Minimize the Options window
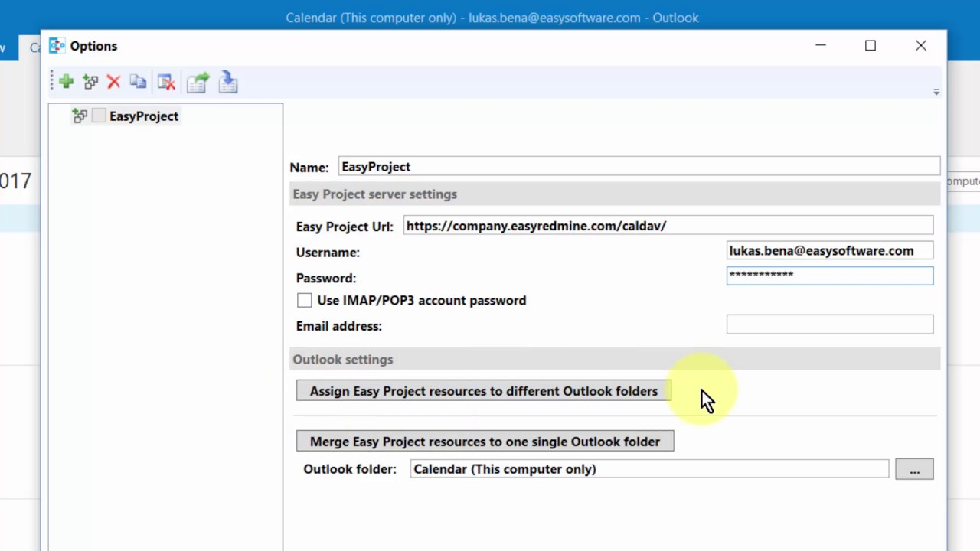980x551 pixels. click(821, 46)
